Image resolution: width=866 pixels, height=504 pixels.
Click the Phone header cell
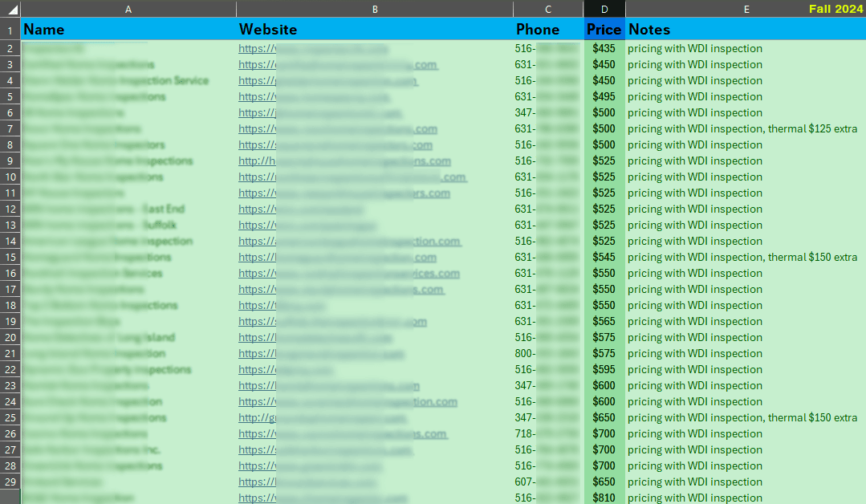coord(538,30)
